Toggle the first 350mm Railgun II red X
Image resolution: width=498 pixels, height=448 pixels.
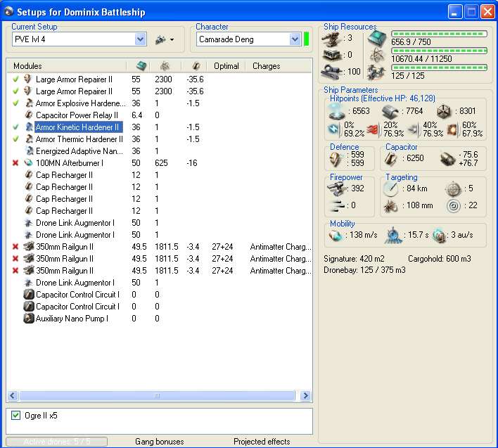15,247
